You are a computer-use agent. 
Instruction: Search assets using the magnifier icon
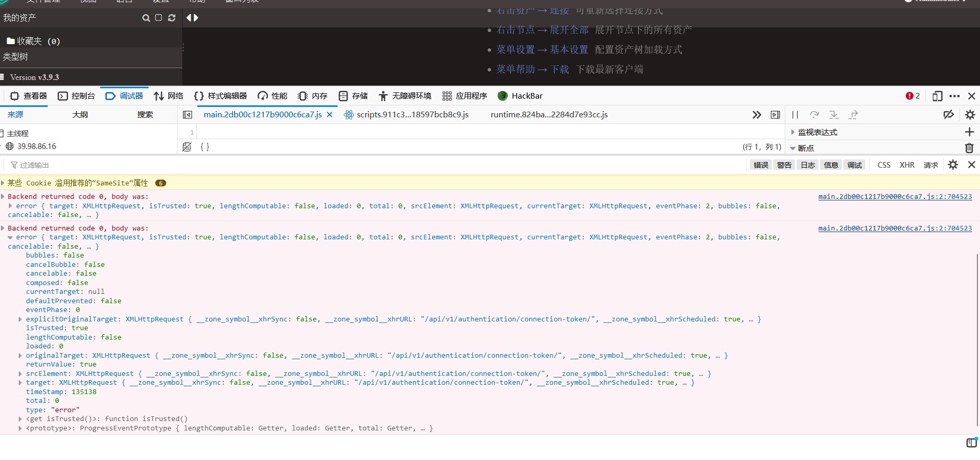146,18
